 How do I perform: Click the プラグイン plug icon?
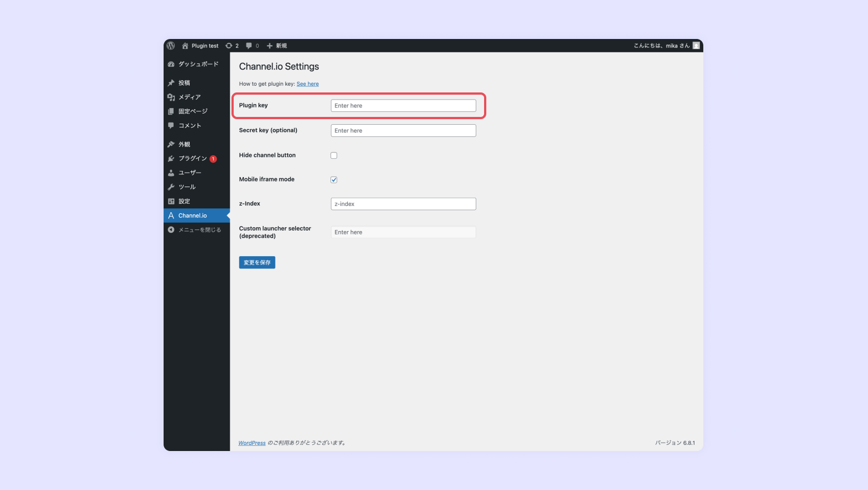171,159
